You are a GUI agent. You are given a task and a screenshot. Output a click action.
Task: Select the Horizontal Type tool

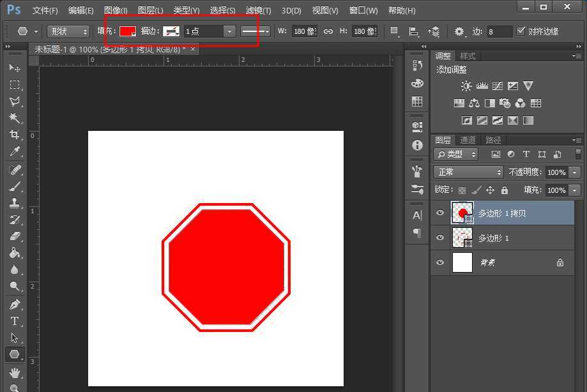click(x=14, y=321)
